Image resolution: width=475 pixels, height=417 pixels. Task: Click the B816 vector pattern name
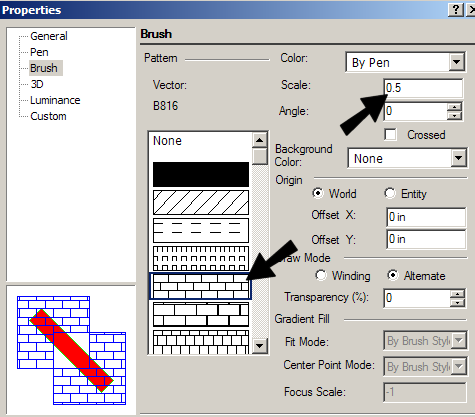pyautogui.click(x=165, y=106)
